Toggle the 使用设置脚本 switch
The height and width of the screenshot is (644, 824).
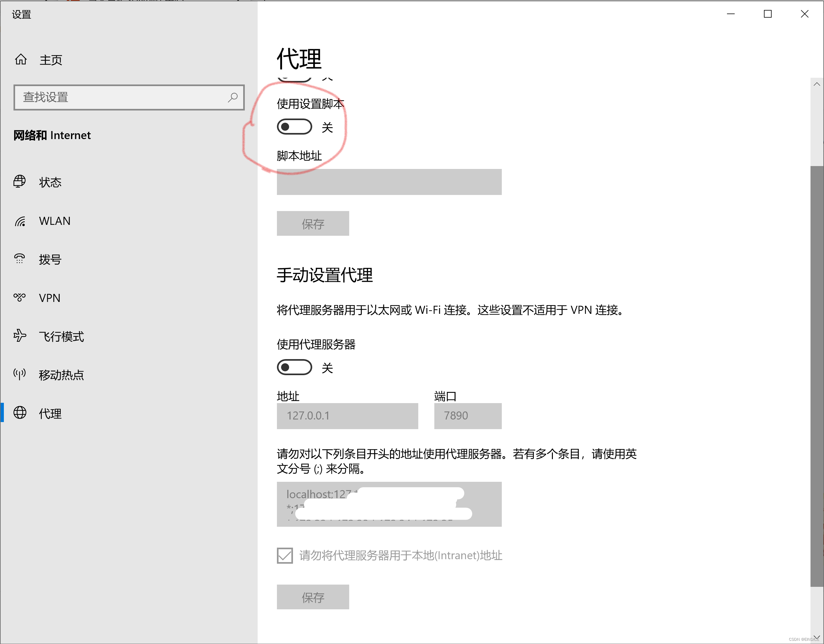[x=294, y=127]
